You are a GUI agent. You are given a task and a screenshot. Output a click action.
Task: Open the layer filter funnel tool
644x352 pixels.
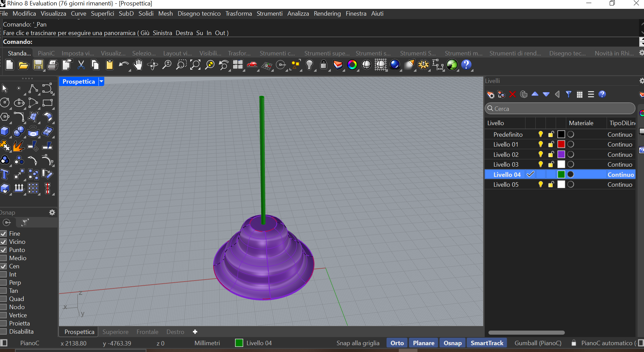pyautogui.click(x=569, y=94)
